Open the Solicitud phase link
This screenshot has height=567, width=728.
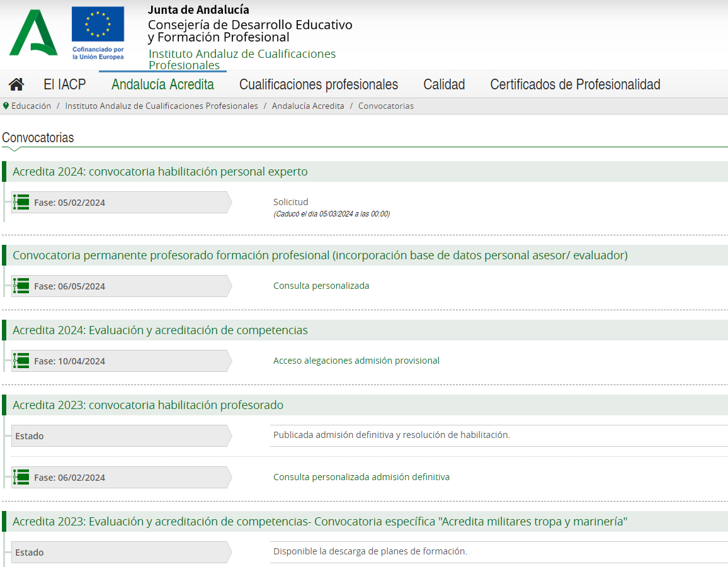[x=290, y=202]
